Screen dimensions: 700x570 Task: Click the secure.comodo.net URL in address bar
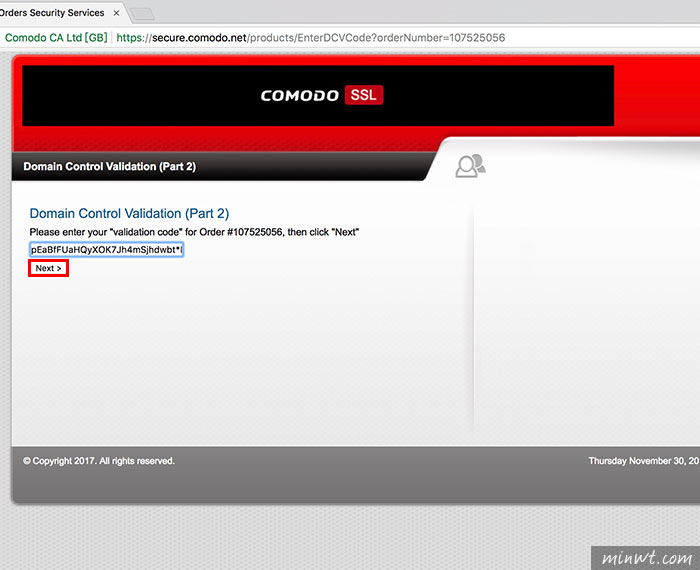click(310, 37)
